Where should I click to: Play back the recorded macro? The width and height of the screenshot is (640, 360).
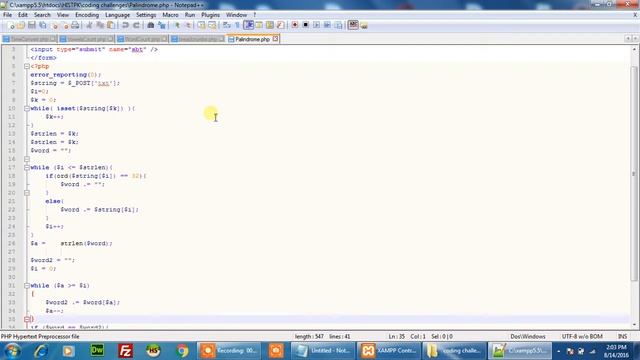[x=316, y=25]
